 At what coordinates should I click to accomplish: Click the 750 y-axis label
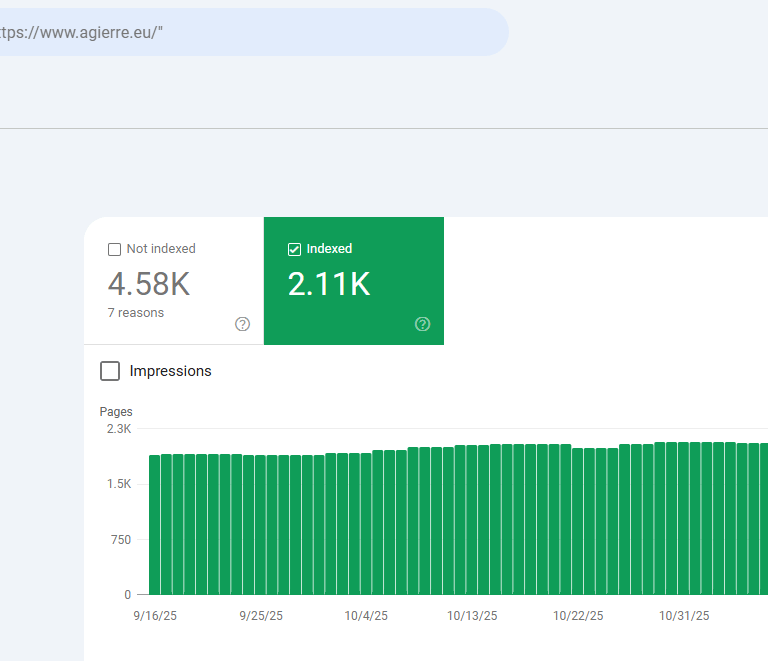pos(120,540)
